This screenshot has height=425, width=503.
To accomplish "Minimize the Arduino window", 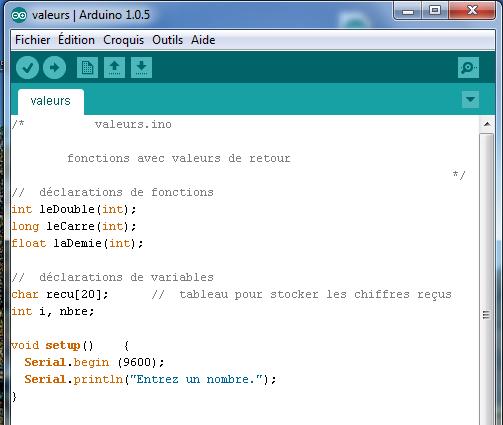I will click(408, 11).
